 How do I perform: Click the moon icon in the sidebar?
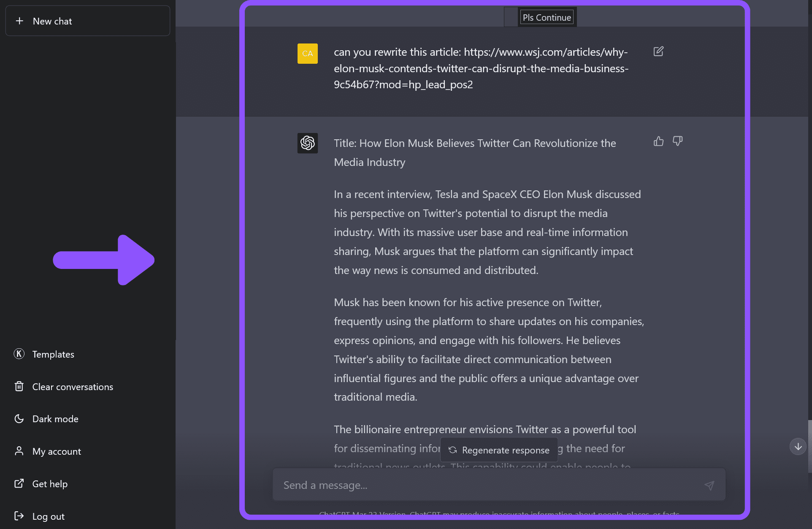click(19, 419)
